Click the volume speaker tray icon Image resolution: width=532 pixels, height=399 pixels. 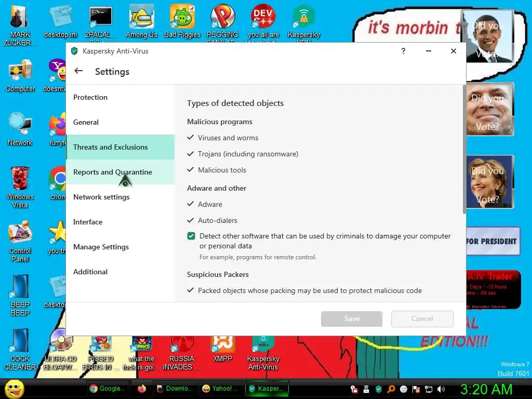[441, 389]
